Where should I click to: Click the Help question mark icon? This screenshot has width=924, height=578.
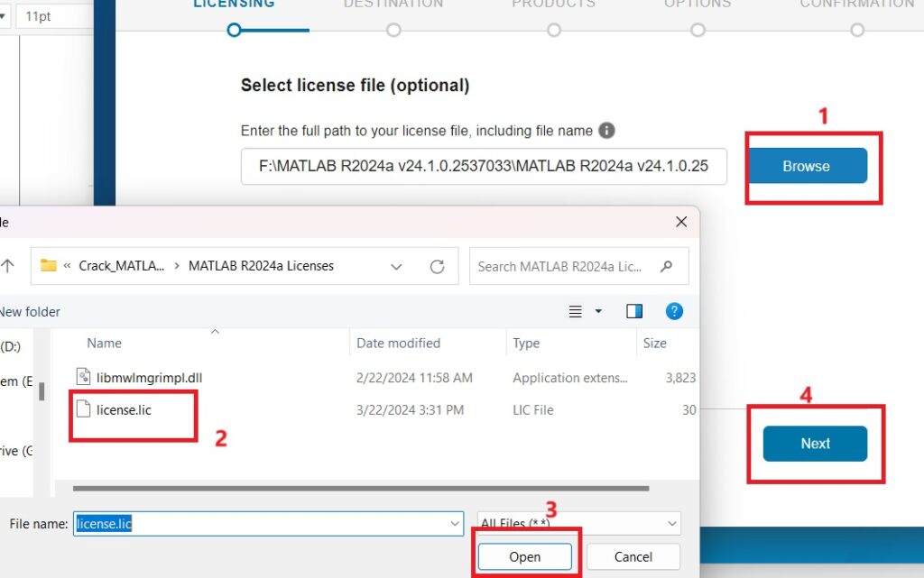coord(674,311)
